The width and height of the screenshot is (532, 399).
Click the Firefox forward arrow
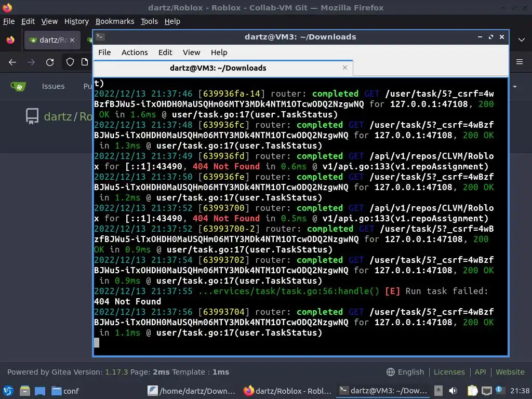[x=31, y=62]
